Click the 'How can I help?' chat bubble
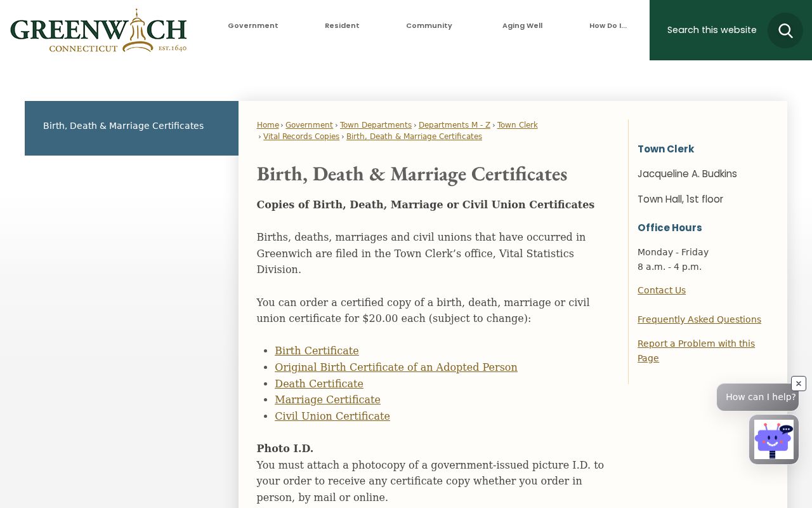Viewport: 812px width, 508px height. [757, 397]
